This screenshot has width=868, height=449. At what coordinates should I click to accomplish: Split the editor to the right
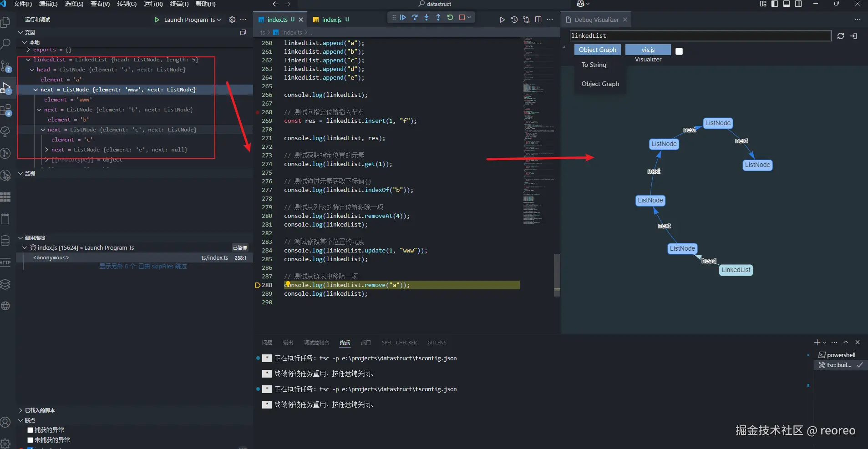(538, 20)
